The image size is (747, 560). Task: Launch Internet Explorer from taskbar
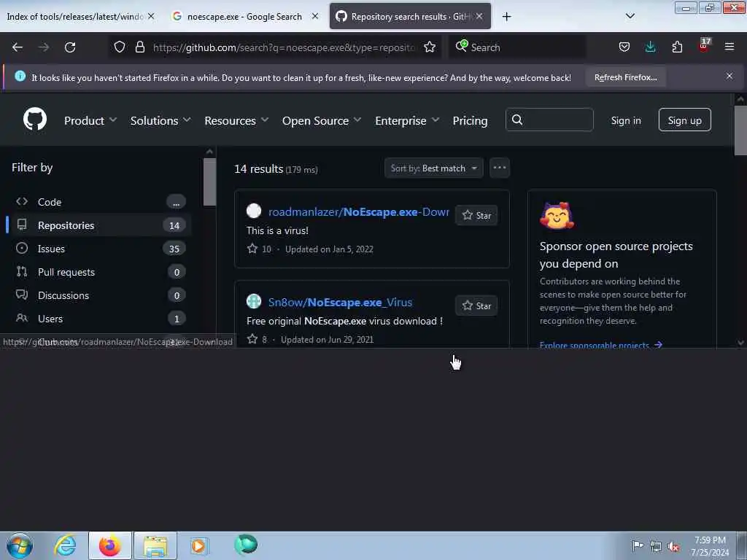click(x=65, y=545)
